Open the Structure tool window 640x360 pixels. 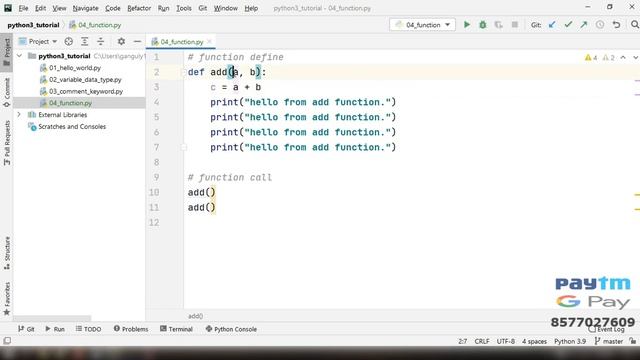click(x=7, y=253)
